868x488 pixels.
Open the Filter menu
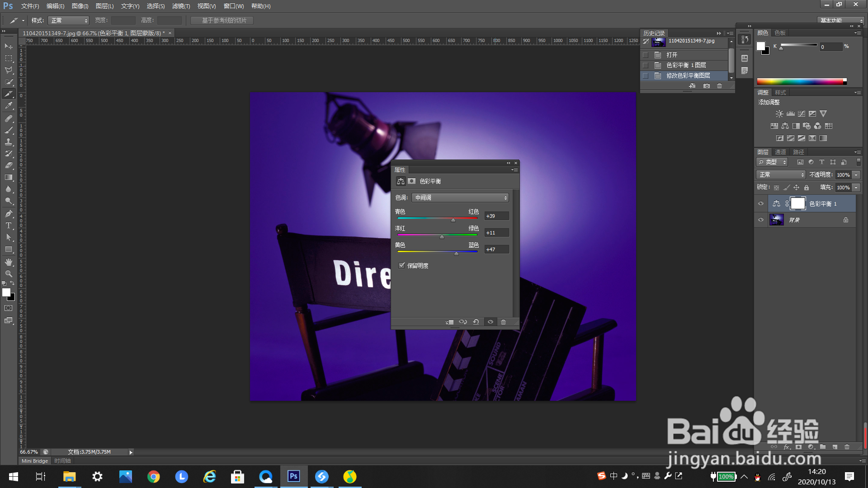coord(181,6)
